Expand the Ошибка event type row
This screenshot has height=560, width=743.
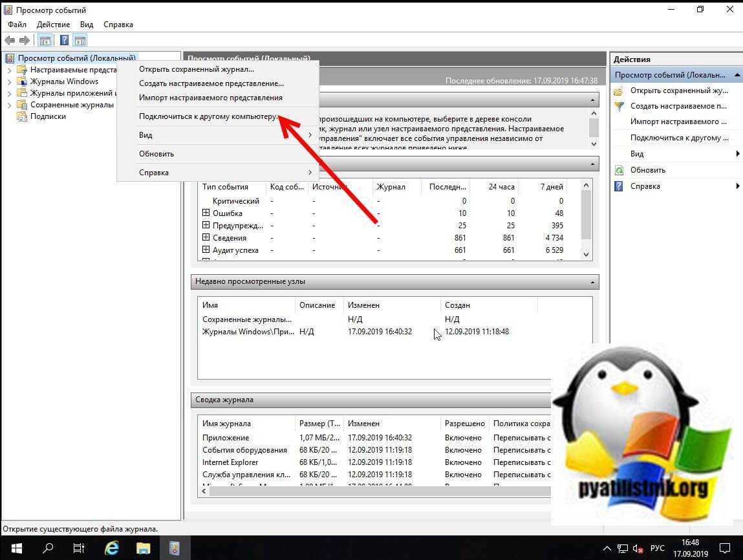(x=206, y=213)
